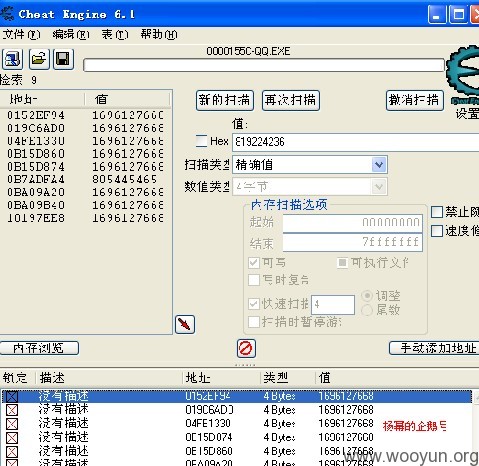Viewport: 479px width, 466px height.
Task: Click the 描述 column header in address table
Action: (x=109, y=378)
